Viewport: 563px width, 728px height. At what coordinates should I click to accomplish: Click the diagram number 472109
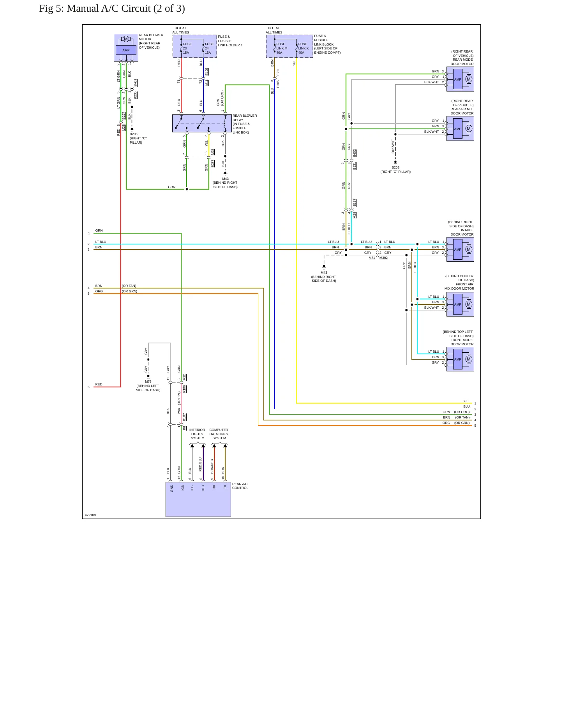[x=90, y=515]
